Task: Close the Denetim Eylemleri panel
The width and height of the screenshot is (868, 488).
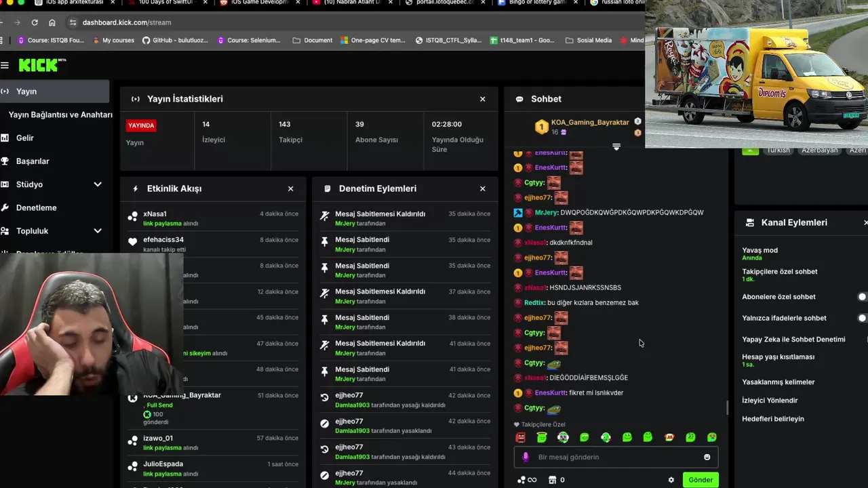Action: pyautogui.click(x=483, y=188)
